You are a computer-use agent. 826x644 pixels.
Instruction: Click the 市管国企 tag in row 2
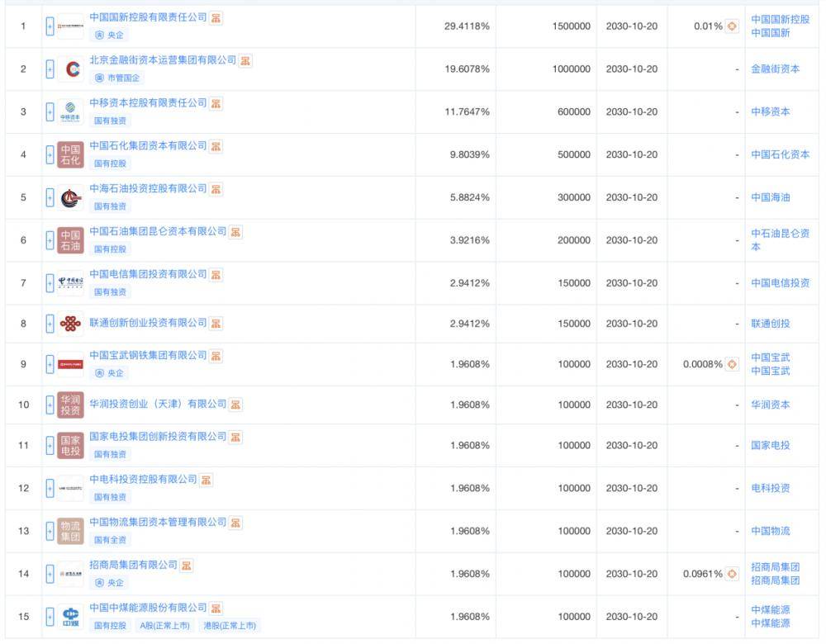click(x=118, y=78)
